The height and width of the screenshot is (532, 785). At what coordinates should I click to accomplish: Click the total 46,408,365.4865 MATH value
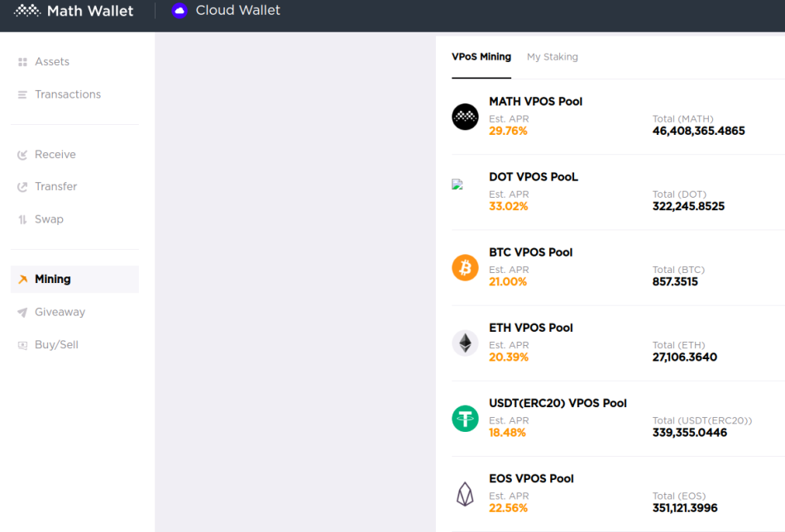click(x=698, y=131)
